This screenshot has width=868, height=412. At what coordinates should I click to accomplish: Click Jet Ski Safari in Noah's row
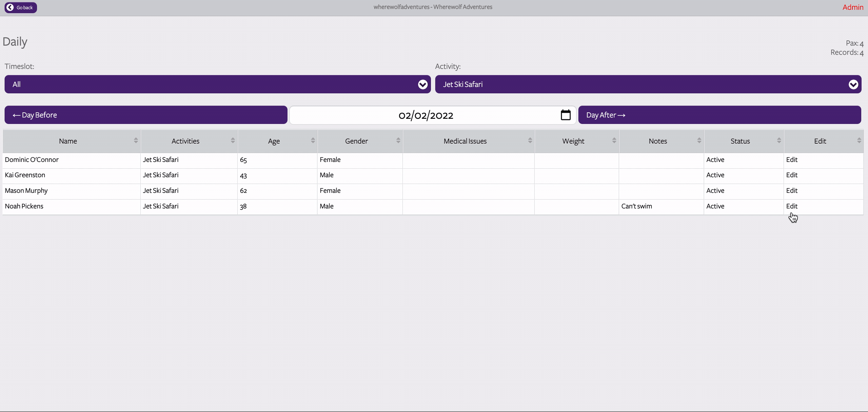point(160,206)
